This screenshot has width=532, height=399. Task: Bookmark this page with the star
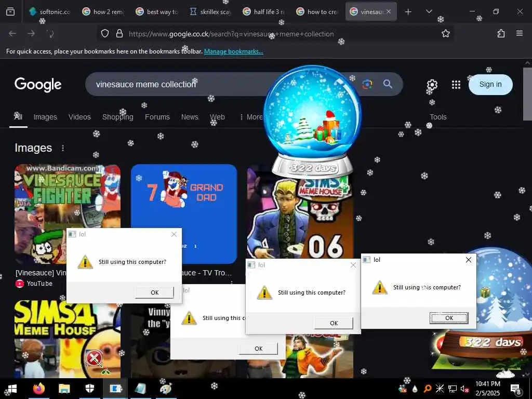tap(445, 34)
